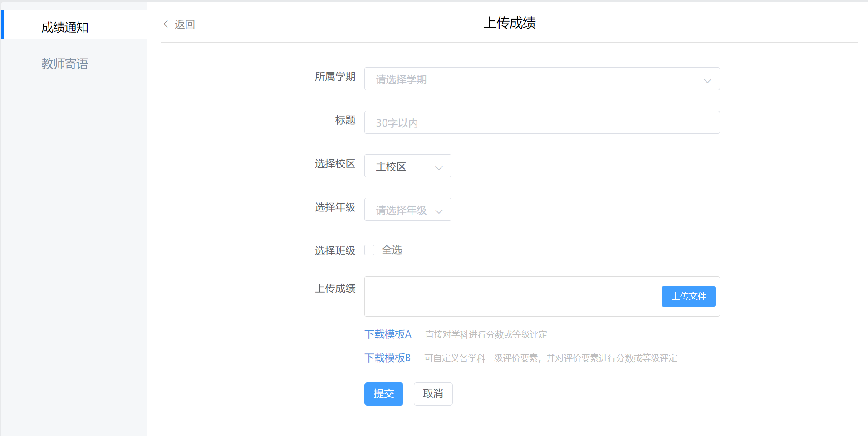Cancel the upload with 取消 button
The height and width of the screenshot is (436, 868).
(433, 394)
